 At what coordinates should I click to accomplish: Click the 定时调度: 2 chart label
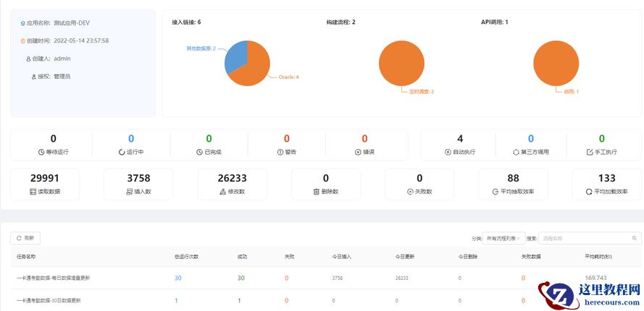(422, 92)
